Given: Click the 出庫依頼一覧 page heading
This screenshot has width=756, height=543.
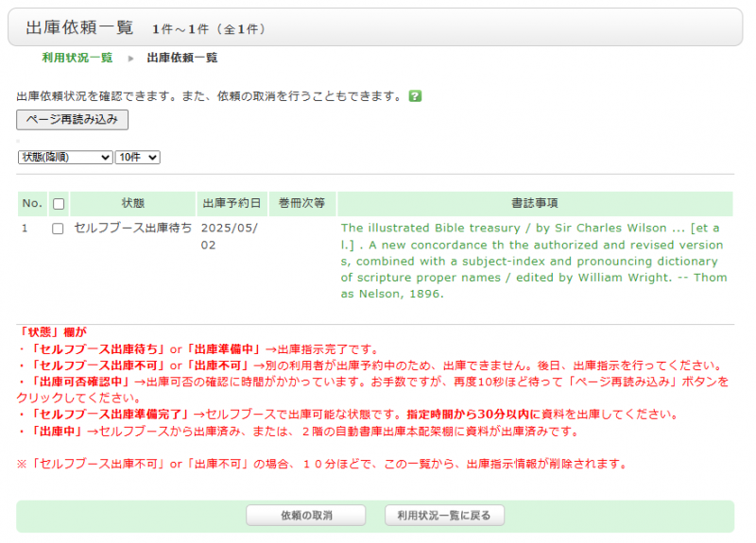Looking at the screenshot, I should (79, 27).
